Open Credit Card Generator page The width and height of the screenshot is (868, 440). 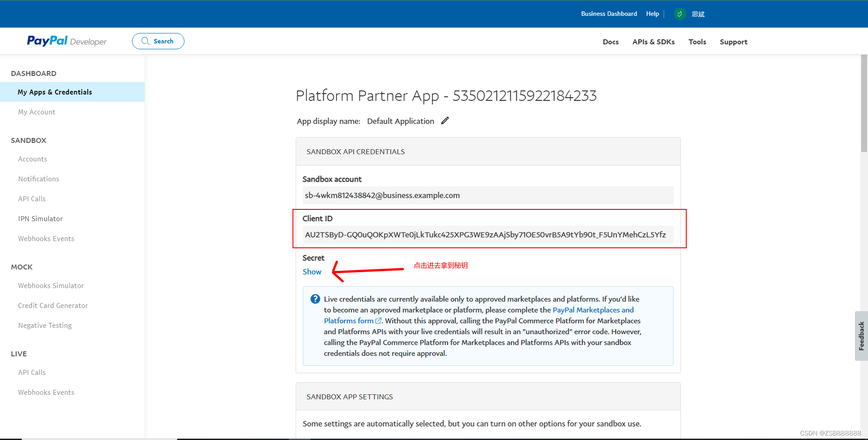(x=53, y=305)
